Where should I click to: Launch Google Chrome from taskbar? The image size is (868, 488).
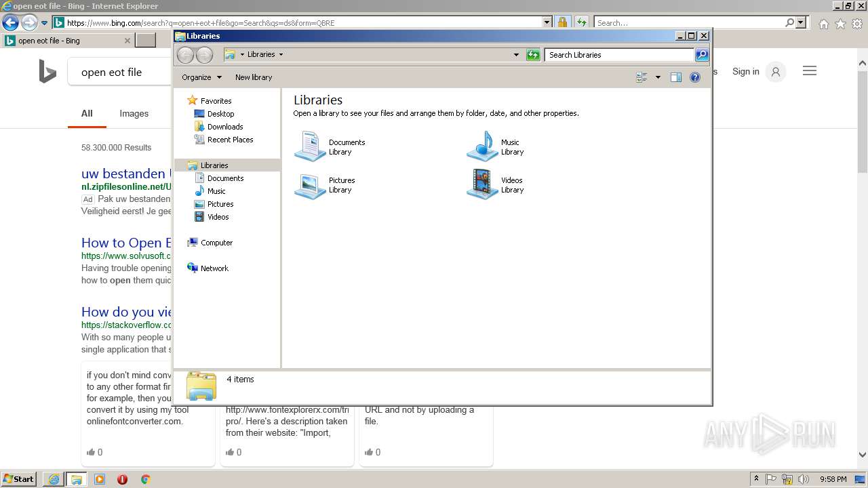coord(145,479)
